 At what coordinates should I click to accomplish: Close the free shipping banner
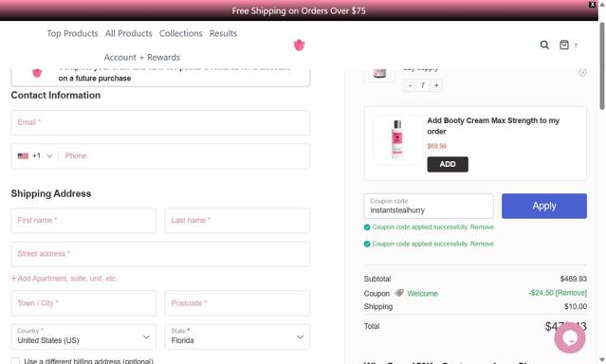click(592, 4)
